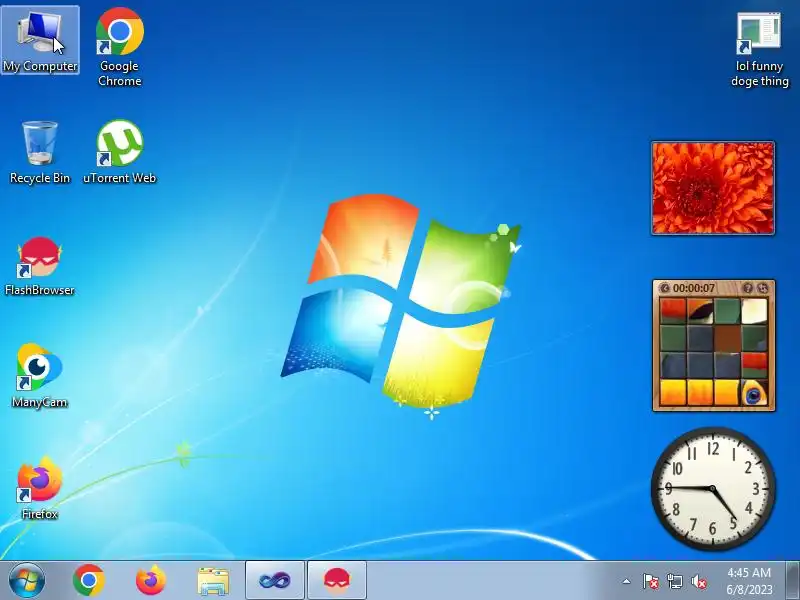
Task: Click the brown puzzle tile
Action: pos(727,338)
